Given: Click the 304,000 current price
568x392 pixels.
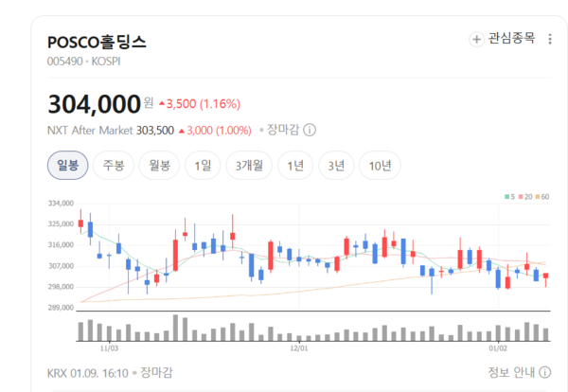Looking at the screenshot, I should click(x=94, y=103).
